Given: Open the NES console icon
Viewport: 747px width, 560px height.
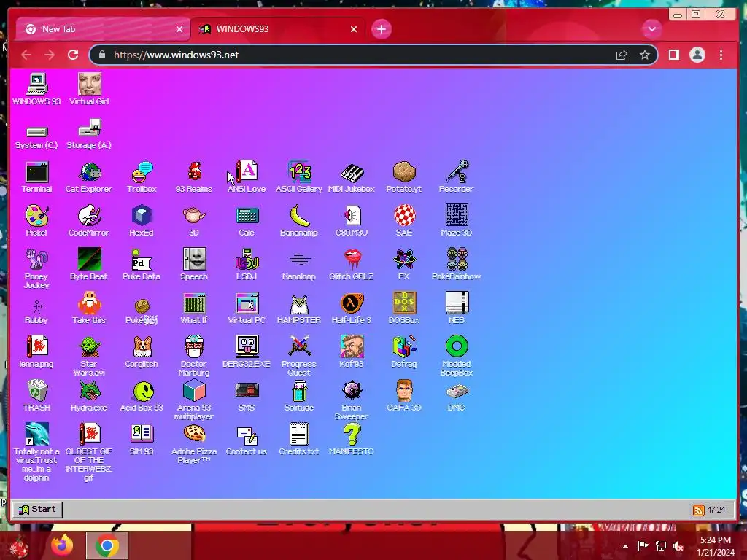Looking at the screenshot, I should pyautogui.click(x=457, y=308).
